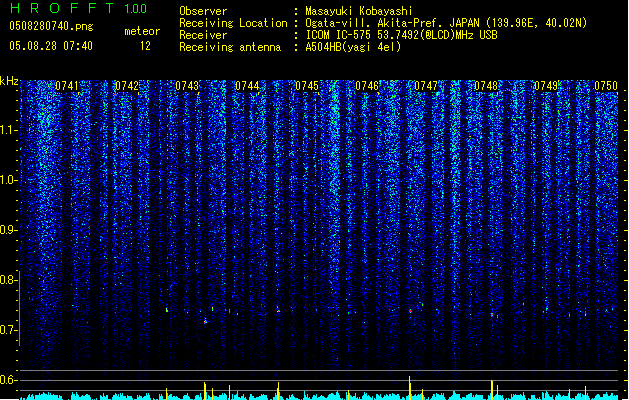This screenshot has width=629, height=400.
Task: Click the 0741 time marker
Action: pos(67,86)
